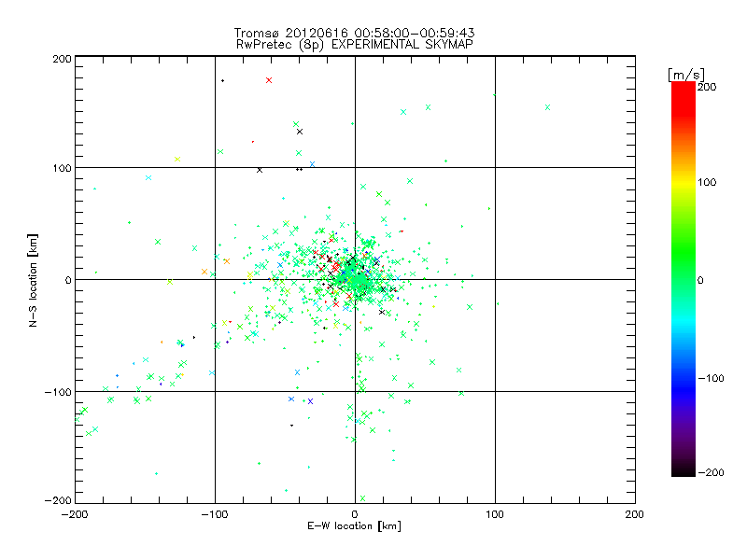
Task: Click the plot title 'Tromsø 20120616 00:58:00-00:59:43'
Action: coord(354,33)
